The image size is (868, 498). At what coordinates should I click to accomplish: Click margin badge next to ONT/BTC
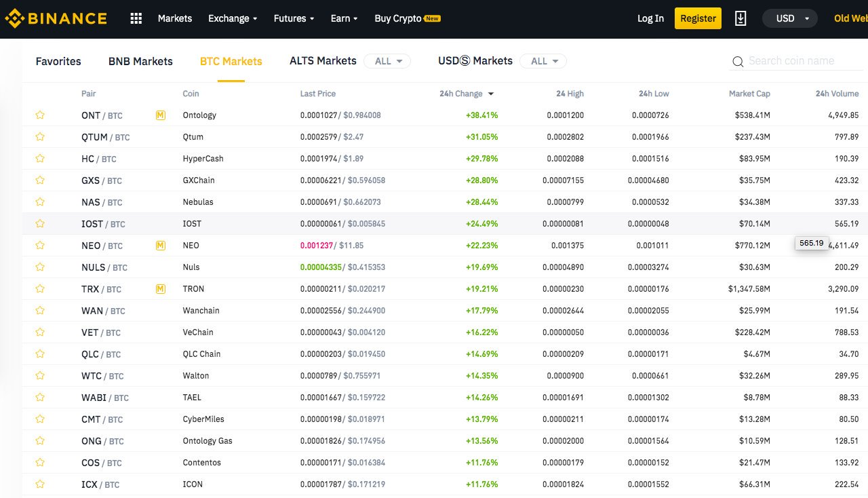point(161,115)
